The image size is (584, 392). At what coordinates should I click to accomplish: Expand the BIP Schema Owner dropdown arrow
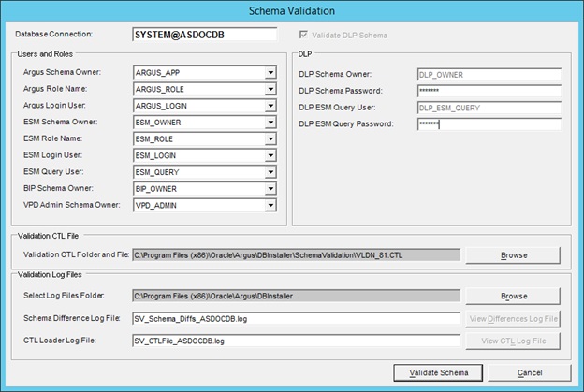[270, 188]
